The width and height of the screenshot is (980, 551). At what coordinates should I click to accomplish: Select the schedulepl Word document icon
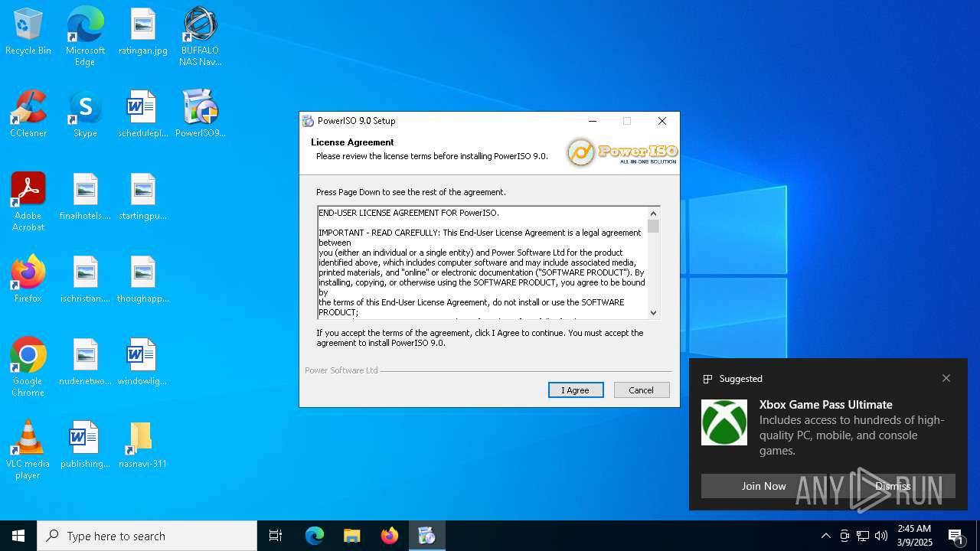(142, 115)
